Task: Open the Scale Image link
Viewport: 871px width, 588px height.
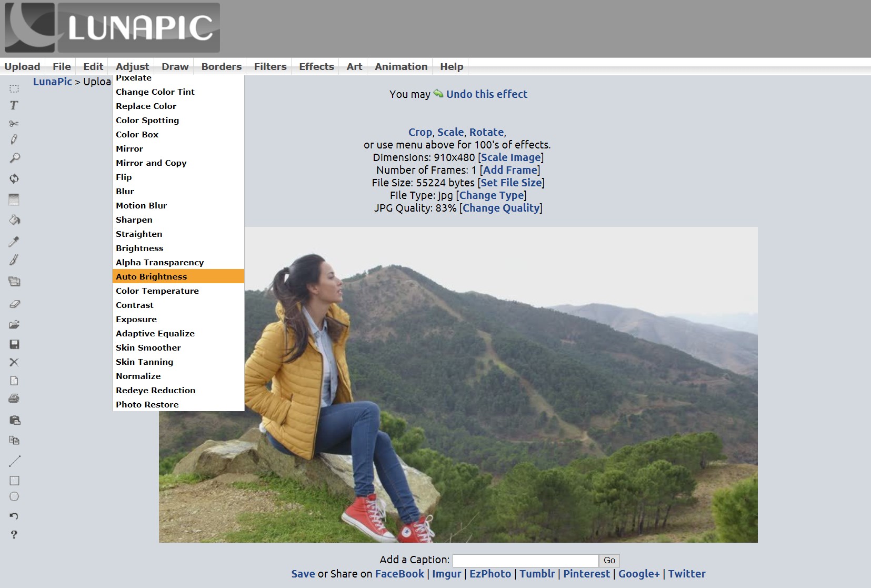Action: coord(510,157)
